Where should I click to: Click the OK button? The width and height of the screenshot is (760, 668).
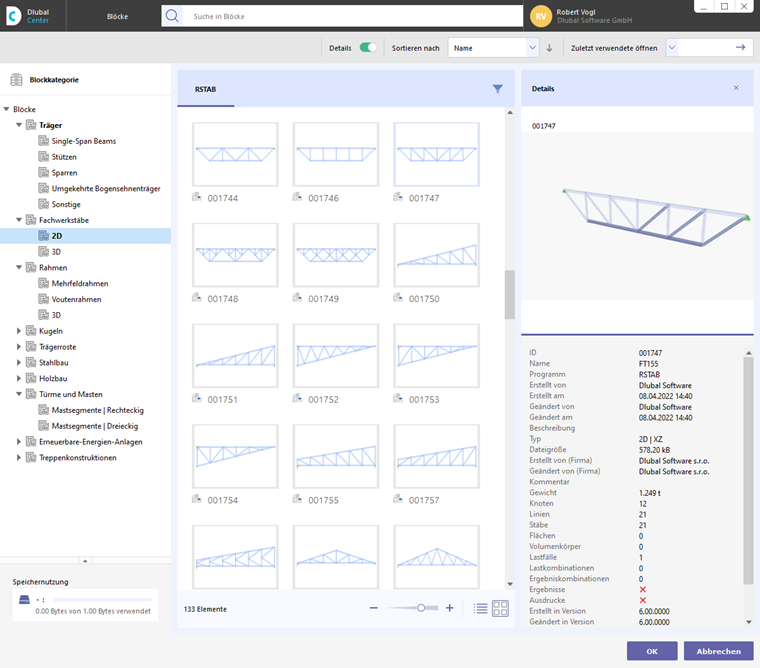point(652,651)
